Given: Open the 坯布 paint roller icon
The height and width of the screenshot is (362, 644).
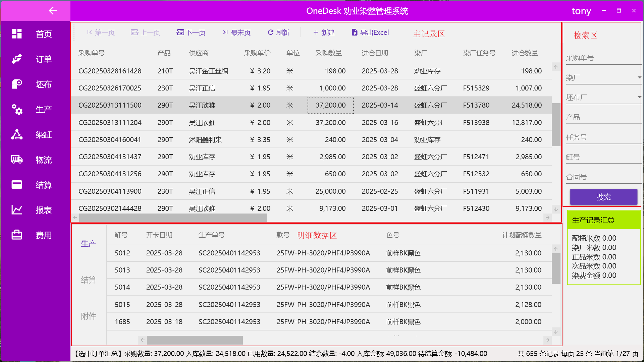Looking at the screenshot, I should click(17, 84).
